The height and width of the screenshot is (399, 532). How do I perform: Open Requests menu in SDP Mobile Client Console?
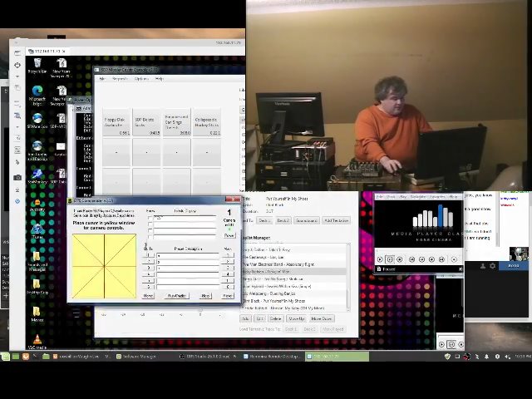point(120,79)
